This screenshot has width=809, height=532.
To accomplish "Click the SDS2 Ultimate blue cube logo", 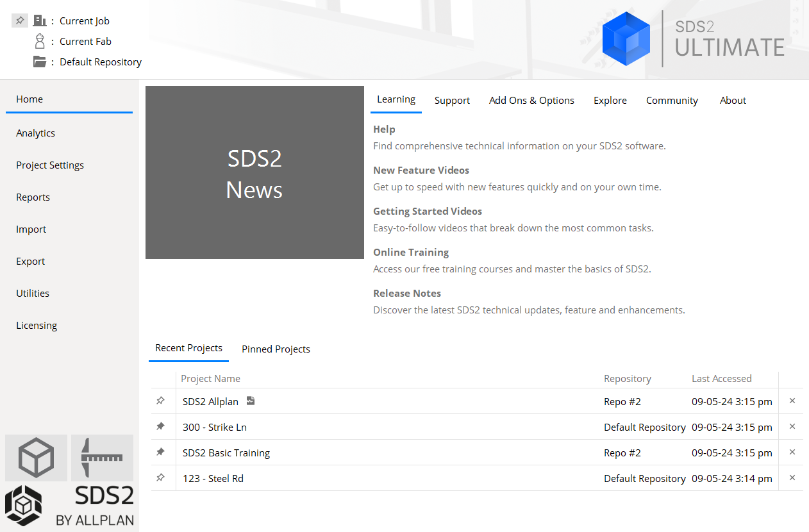I will tap(627, 39).
